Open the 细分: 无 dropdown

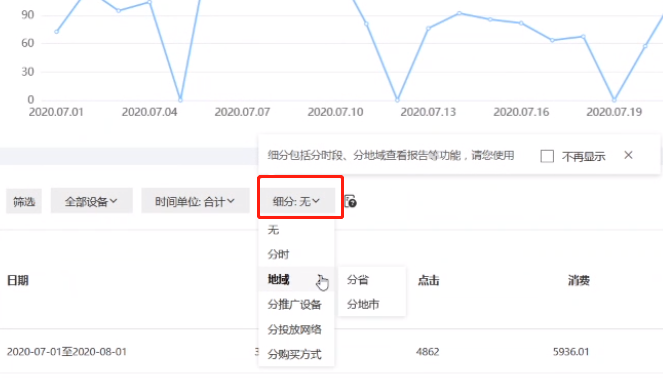click(x=296, y=201)
